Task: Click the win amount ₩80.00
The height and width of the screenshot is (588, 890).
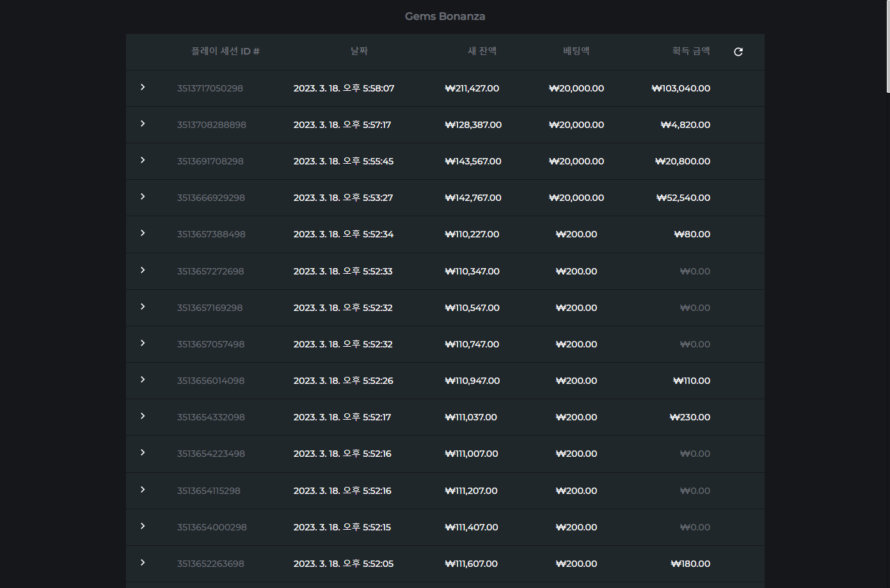Action: point(692,234)
